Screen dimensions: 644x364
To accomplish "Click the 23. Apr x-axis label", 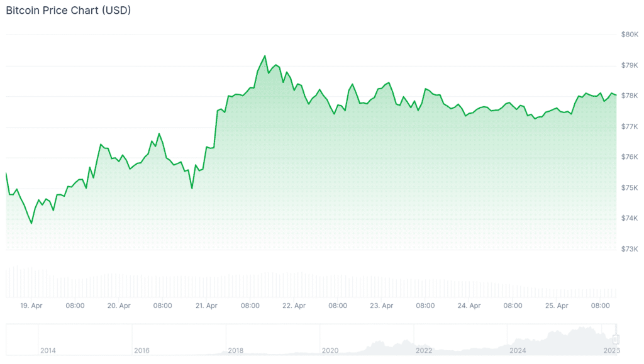I will pos(382,306).
